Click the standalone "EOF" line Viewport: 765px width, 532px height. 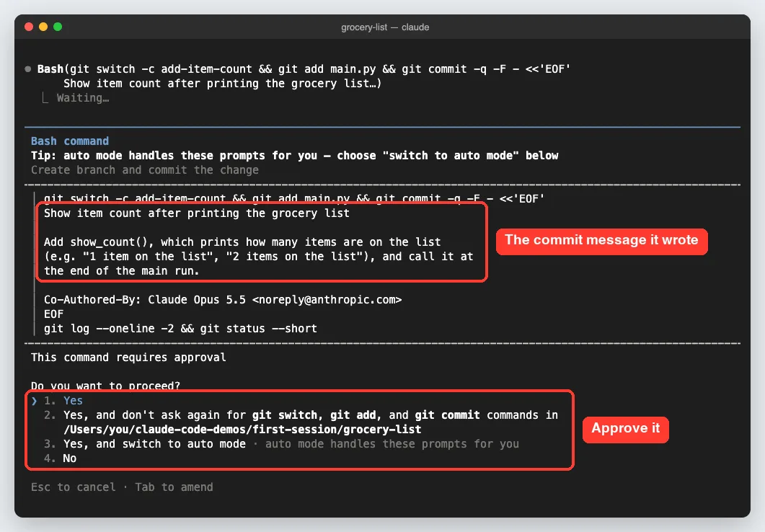[53, 314]
